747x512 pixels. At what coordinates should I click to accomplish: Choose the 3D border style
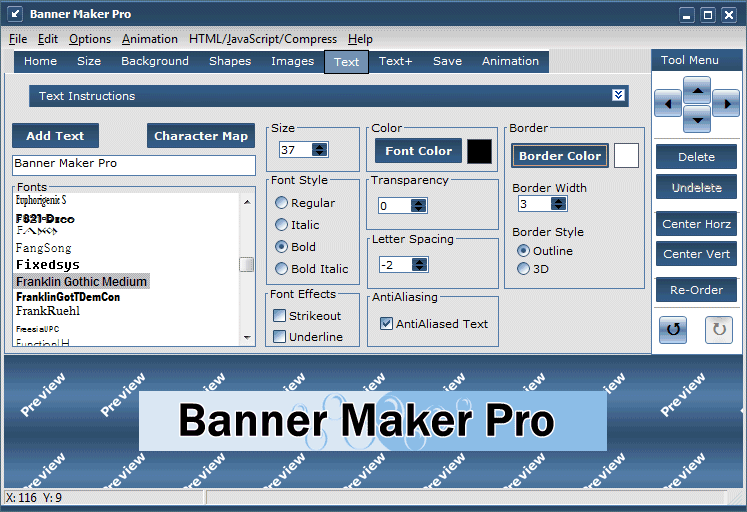pyautogui.click(x=523, y=269)
